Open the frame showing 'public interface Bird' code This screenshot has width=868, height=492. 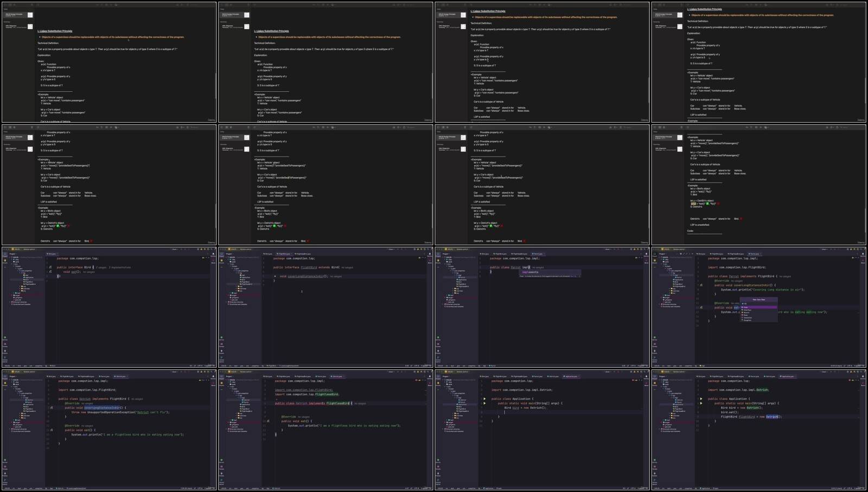tap(109, 308)
